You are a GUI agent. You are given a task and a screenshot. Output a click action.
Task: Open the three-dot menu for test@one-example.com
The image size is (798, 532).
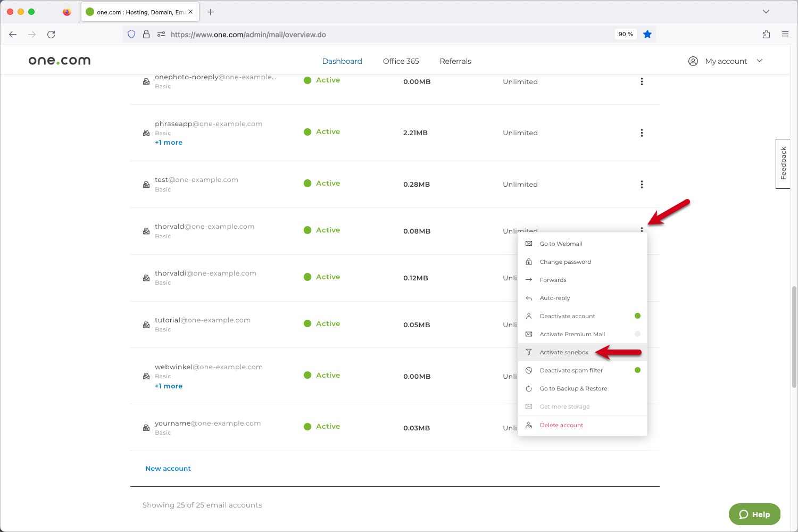click(642, 184)
